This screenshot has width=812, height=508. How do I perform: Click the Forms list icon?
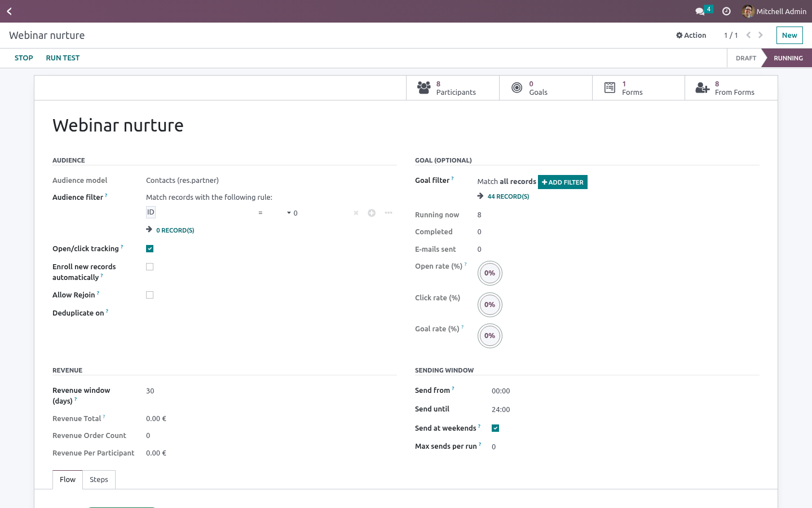click(x=610, y=87)
